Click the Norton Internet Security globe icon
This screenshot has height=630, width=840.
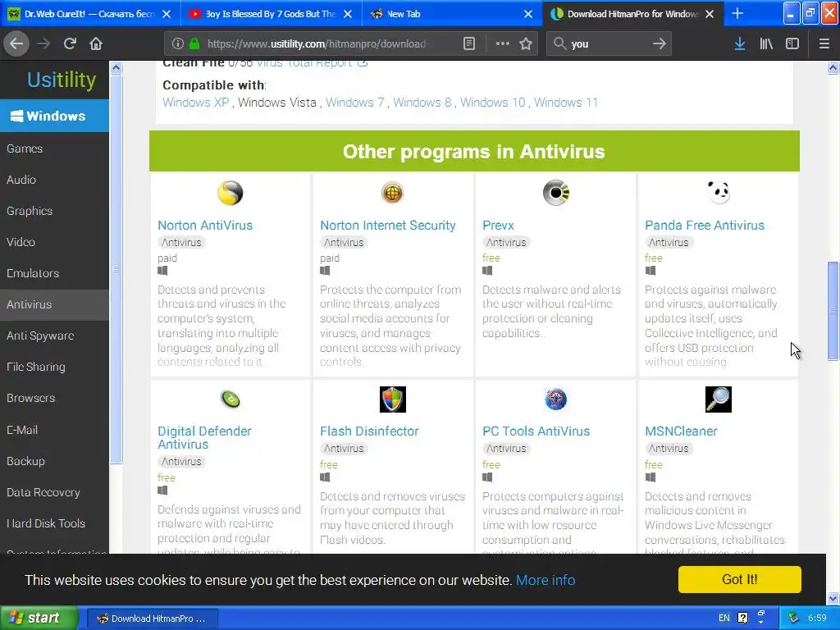tap(392, 193)
